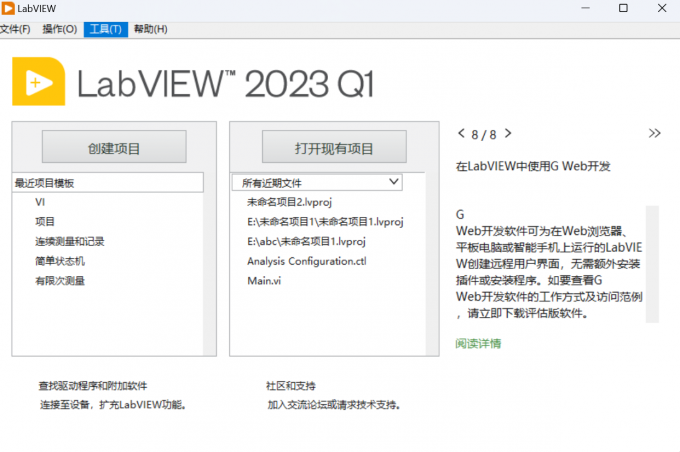680x452 pixels.
Task: Click the news description scrollbar
Action: 652,264
